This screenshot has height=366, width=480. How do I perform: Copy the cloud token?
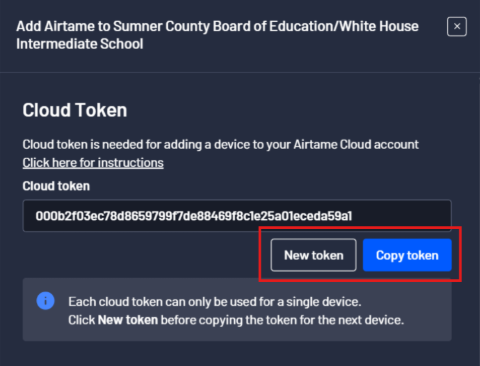[x=407, y=255]
